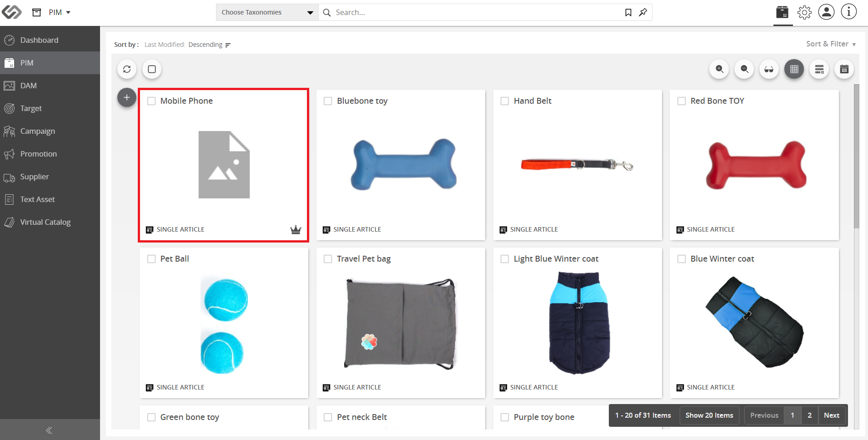
Task: Go to the Next page
Action: [x=832, y=415]
